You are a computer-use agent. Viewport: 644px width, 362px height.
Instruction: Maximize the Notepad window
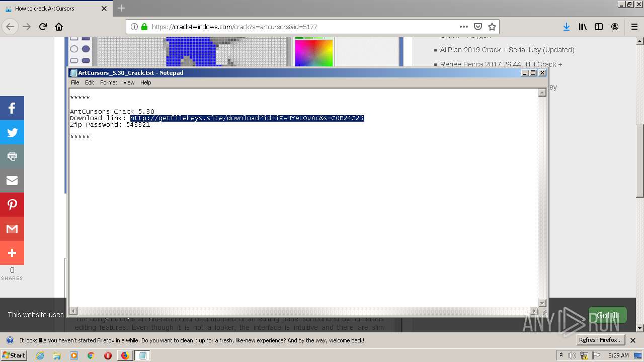(x=533, y=73)
